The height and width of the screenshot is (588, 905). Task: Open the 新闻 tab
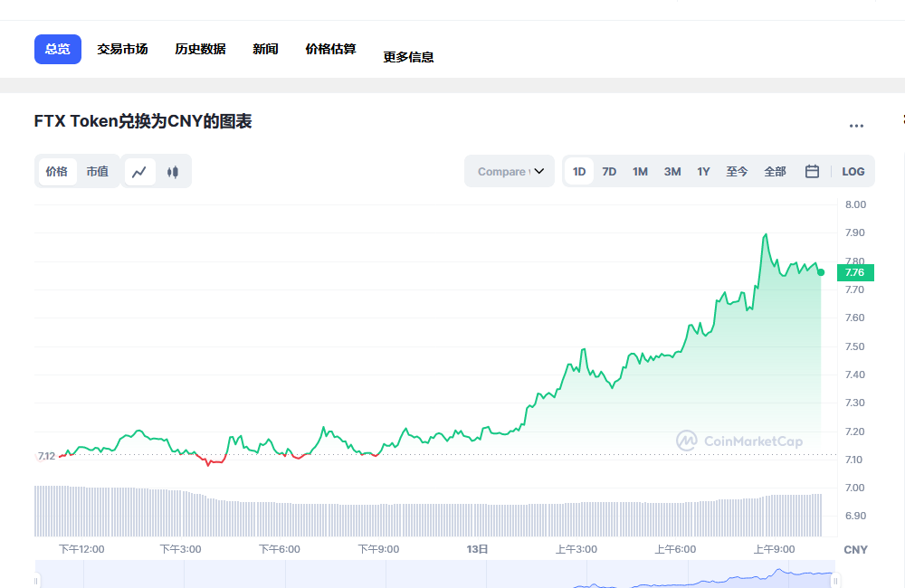[x=265, y=49]
